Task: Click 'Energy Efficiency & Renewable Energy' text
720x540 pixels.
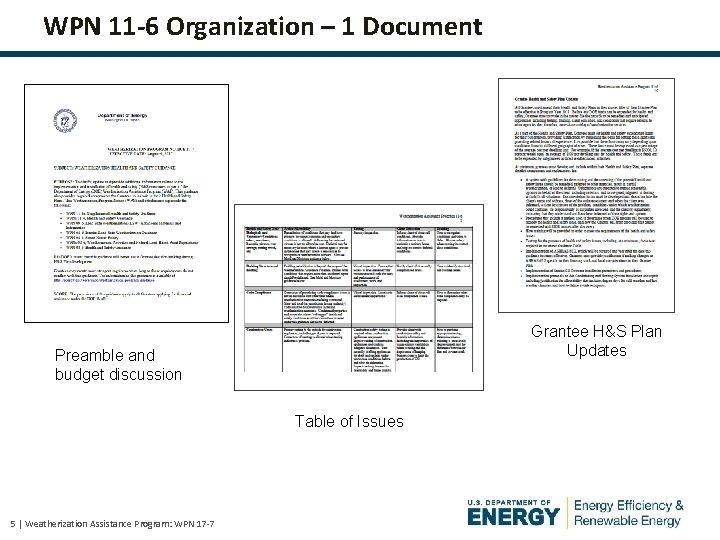Action: [x=629, y=512]
